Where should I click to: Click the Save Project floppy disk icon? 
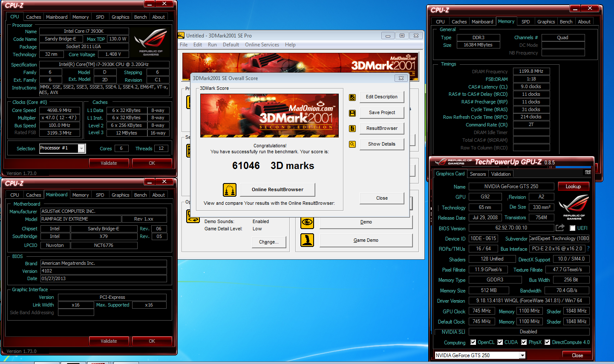point(352,113)
